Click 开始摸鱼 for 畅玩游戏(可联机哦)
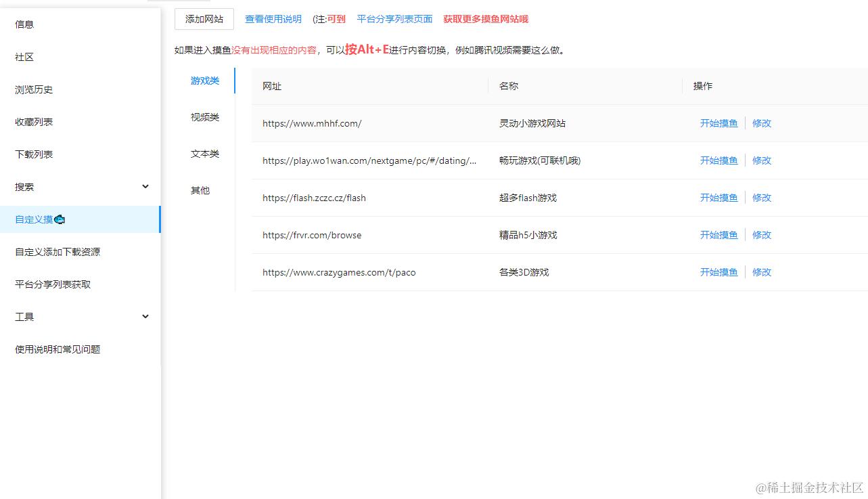868x499 pixels. coord(718,160)
